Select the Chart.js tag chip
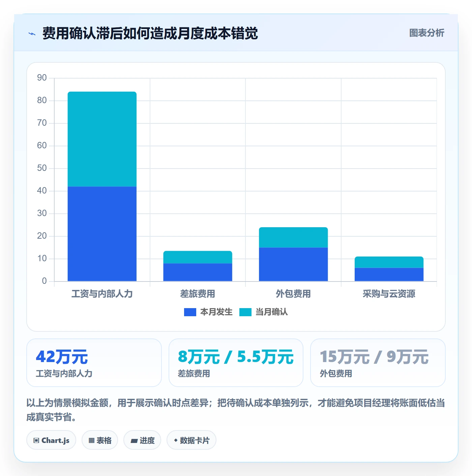Viewport: 472px width, 476px height. click(x=51, y=440)
